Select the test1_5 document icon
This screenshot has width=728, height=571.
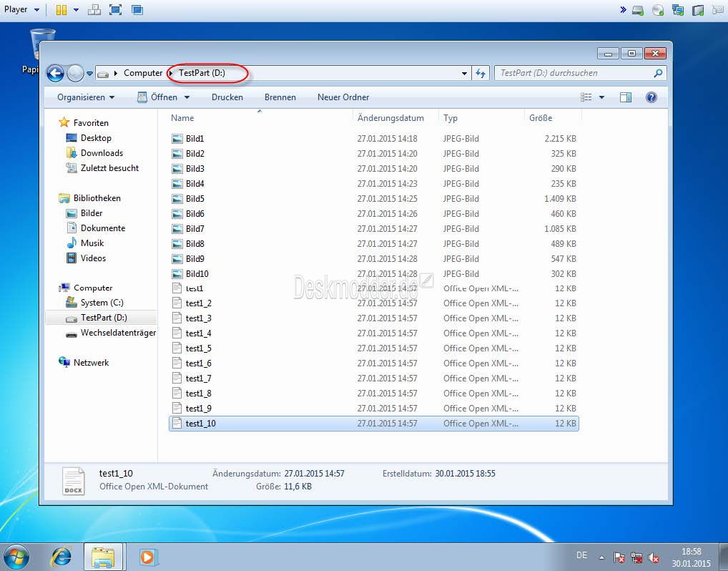[177, 348]
